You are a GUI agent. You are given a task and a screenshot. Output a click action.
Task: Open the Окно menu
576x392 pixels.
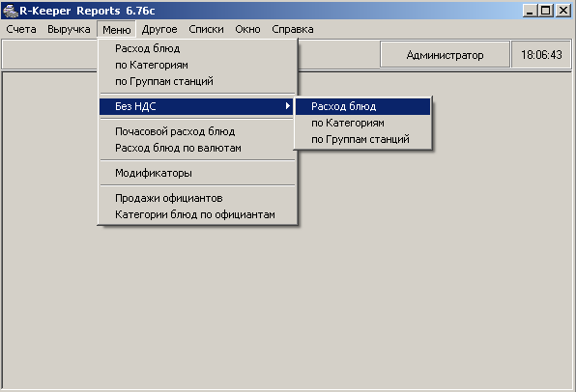pos(247,29)
